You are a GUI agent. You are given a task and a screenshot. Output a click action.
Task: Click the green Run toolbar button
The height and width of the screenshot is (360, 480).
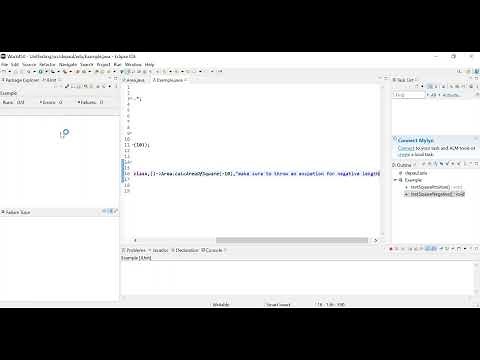pos(41,71)
